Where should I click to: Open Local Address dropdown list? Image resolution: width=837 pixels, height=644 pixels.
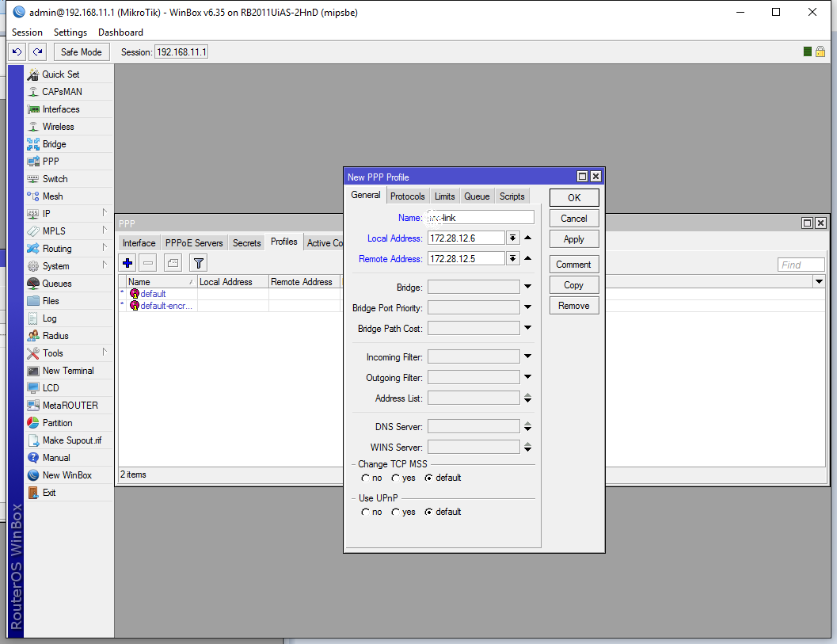(512, 238)
